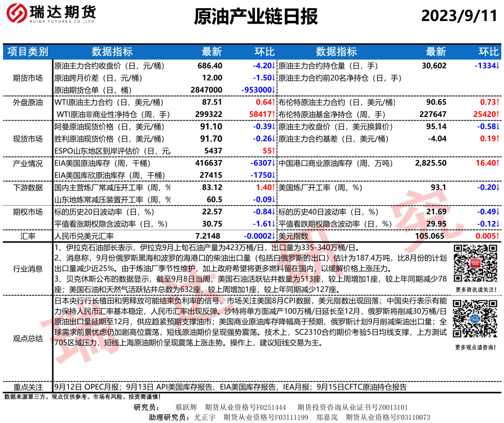504x423 pixels.
Task: Click the blue down arrow beside -953000
Action: pyautogui.click(x=274, y=90)
